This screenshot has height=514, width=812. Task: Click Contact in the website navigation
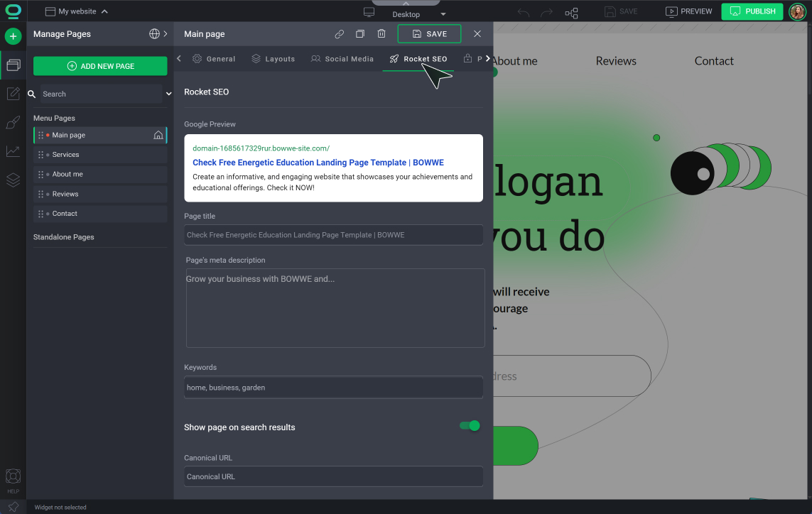(x=713, y=61)
